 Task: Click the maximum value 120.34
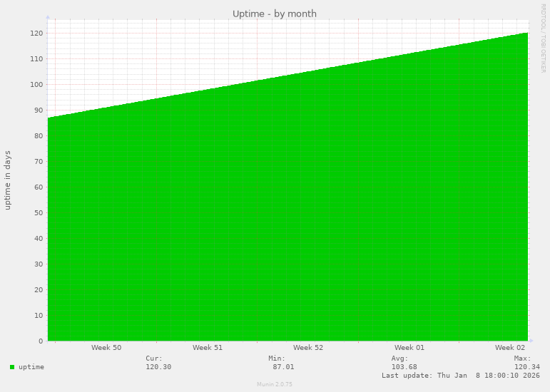coord(527,367)
